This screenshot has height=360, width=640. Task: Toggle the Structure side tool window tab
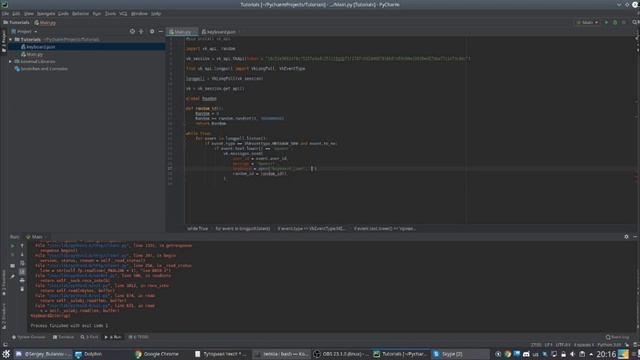[4, 316]
